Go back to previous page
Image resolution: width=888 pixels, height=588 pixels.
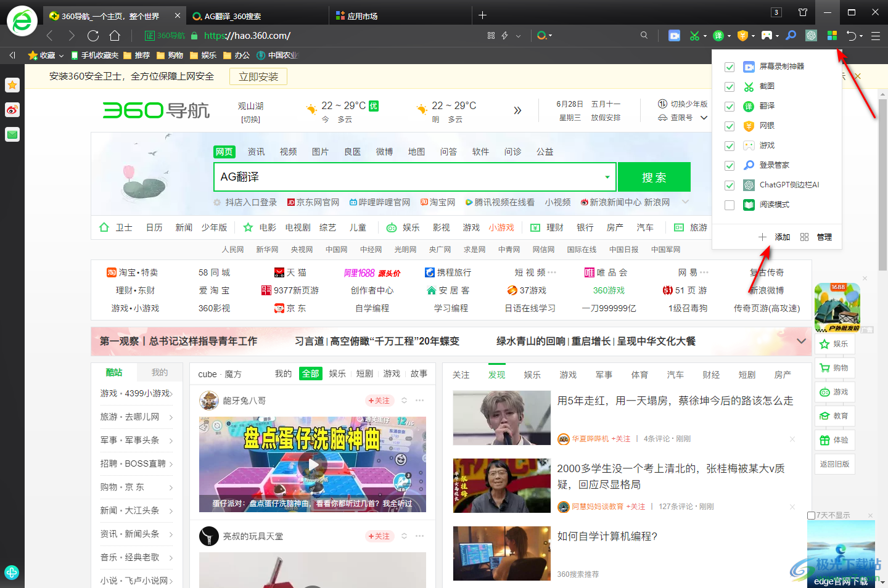(50, 36)
